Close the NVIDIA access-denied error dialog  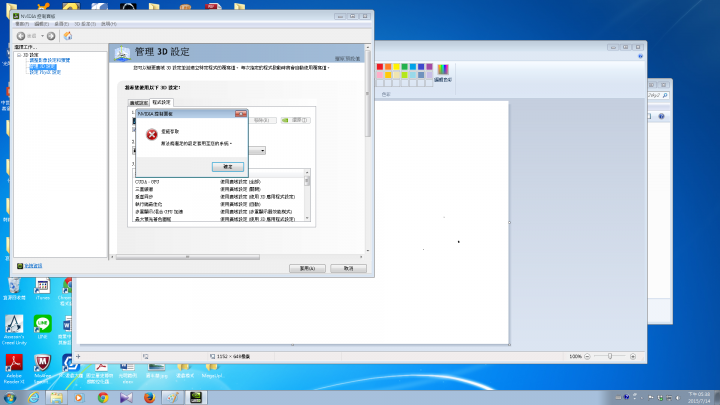[x=241, y=113]
